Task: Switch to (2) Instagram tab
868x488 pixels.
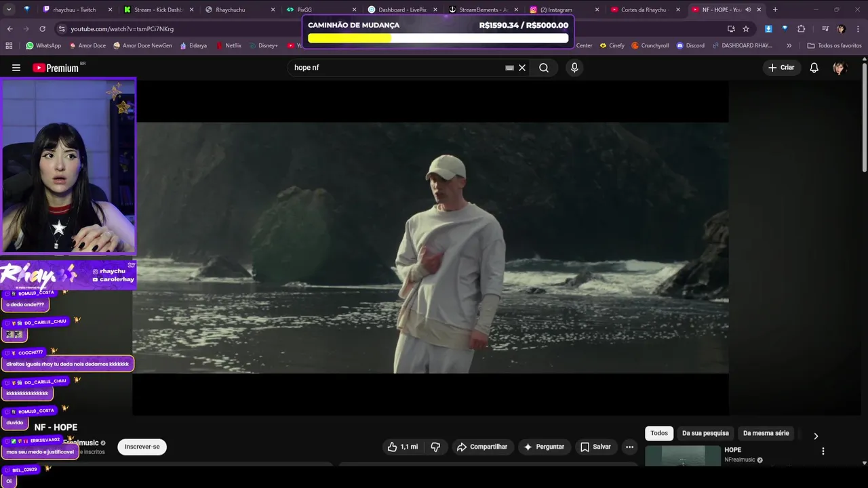Action: click(x=563, y=9)
